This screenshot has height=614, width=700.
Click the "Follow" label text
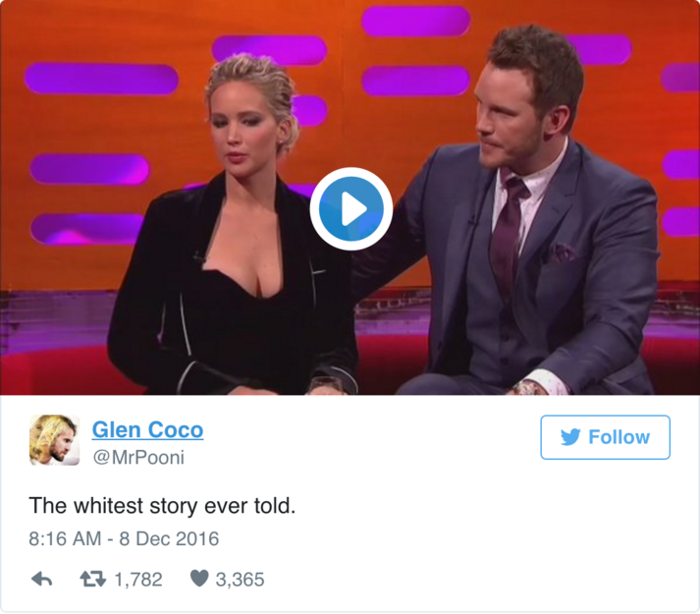point(619,437)
